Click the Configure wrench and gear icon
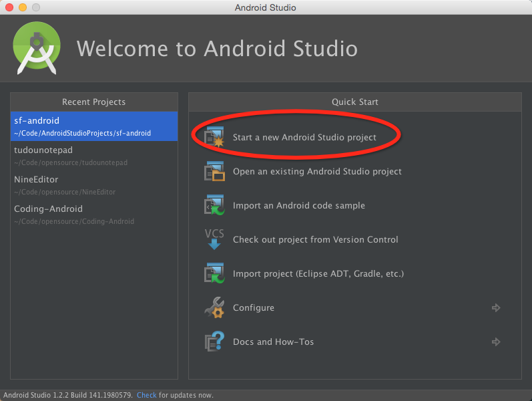Viewport: 532px width, 401px height. click(x=214, y=307)
